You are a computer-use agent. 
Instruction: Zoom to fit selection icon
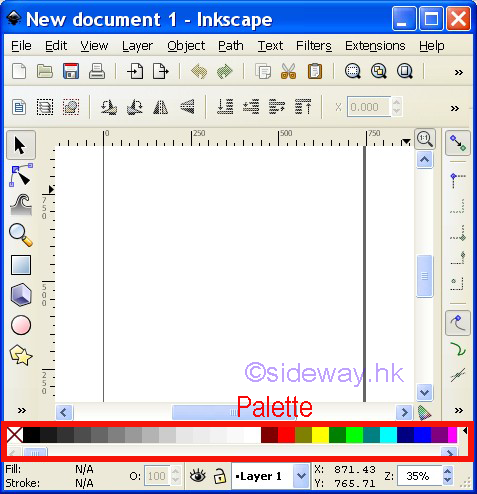[x=353, y=71]
